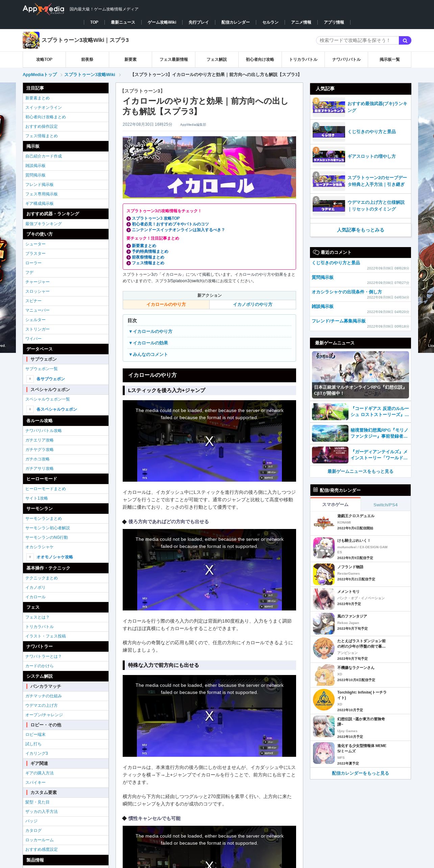Open 最新ニュース in top menu

pyautogui.click(x=123, y=22)
